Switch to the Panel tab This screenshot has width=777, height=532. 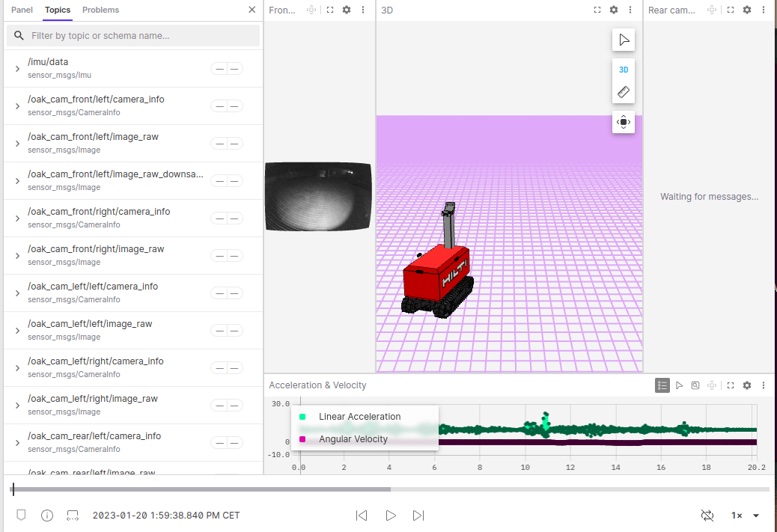(22, 10)
